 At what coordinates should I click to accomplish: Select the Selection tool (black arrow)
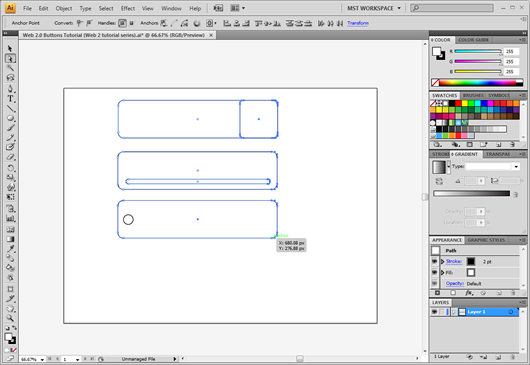point(10,48)
